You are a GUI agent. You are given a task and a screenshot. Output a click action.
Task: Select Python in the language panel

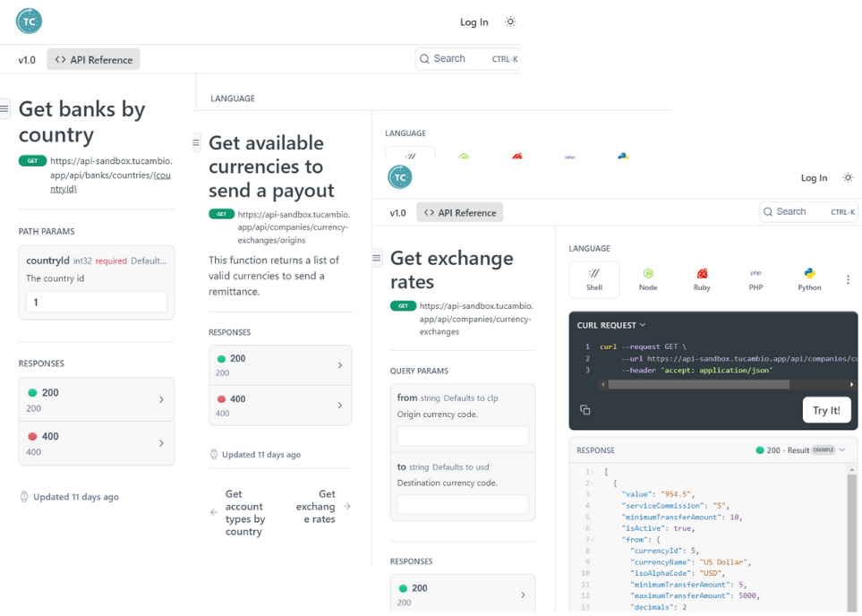(x=808, y=278)
